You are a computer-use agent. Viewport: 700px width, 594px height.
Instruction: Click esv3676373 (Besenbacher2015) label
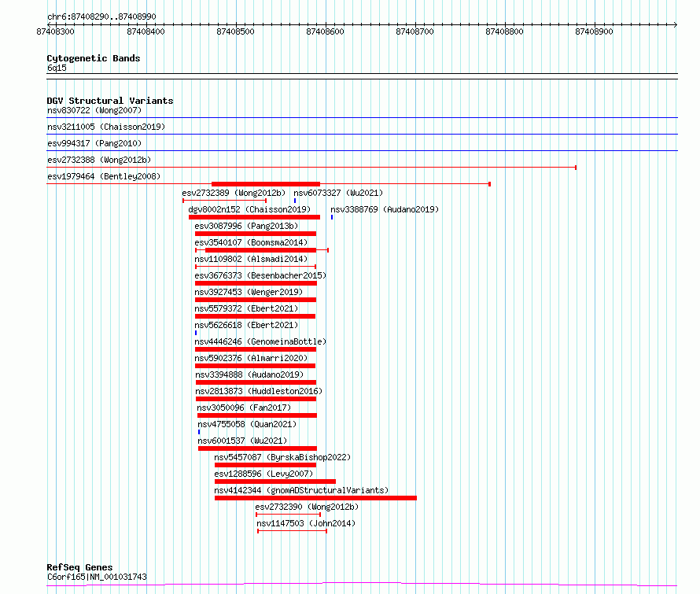coord(260,275)
